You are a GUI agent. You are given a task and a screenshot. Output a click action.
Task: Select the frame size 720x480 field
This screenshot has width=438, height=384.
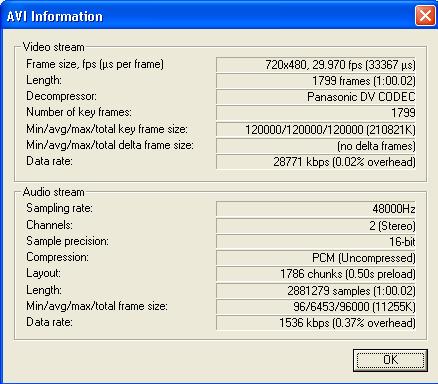coord(316,65)
